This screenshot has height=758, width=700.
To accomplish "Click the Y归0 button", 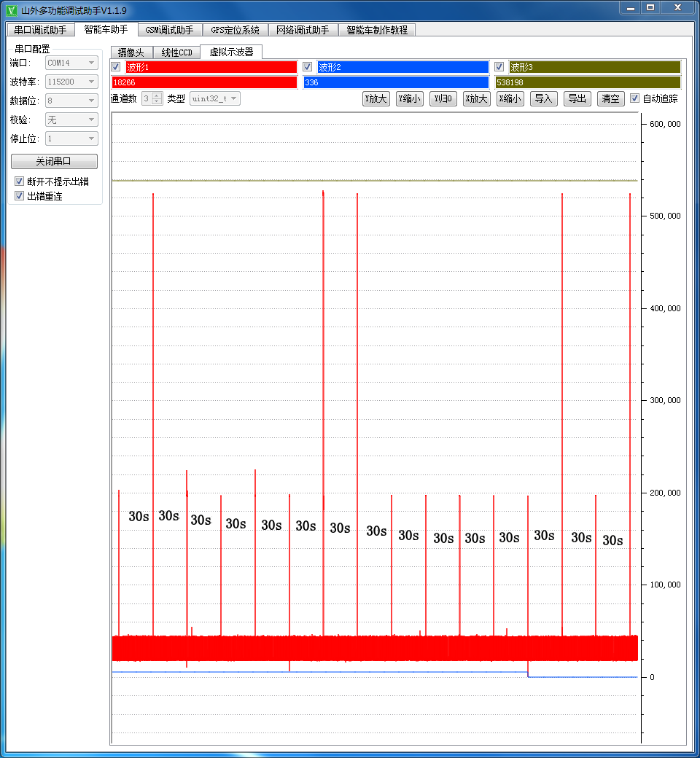I will pos(443,98).
